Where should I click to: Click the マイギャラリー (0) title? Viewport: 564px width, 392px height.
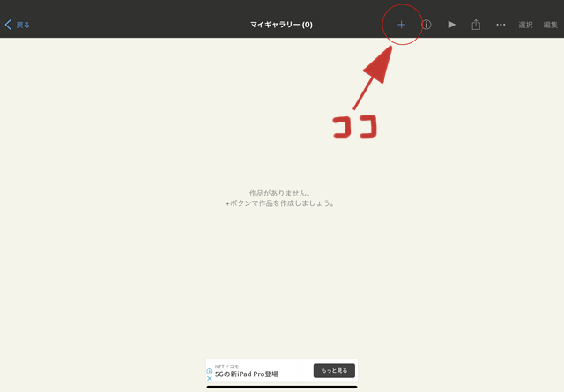click(281, 25)
